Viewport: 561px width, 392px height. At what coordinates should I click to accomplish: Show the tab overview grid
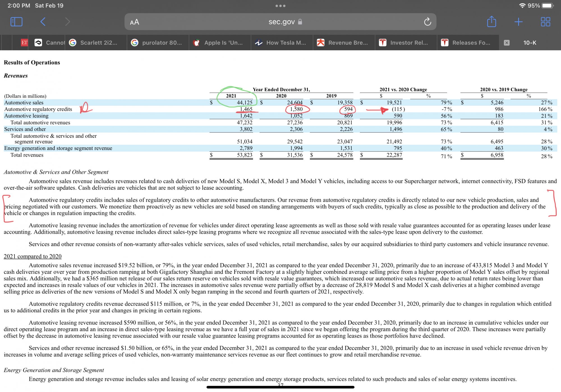pos(545,22)
